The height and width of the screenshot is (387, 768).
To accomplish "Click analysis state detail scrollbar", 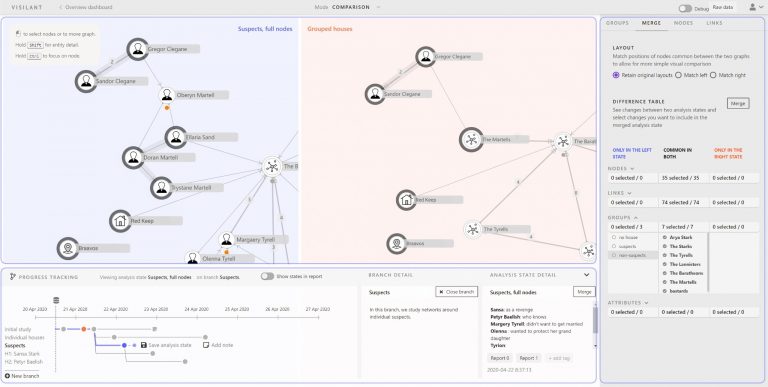I will tap(595, 320).
